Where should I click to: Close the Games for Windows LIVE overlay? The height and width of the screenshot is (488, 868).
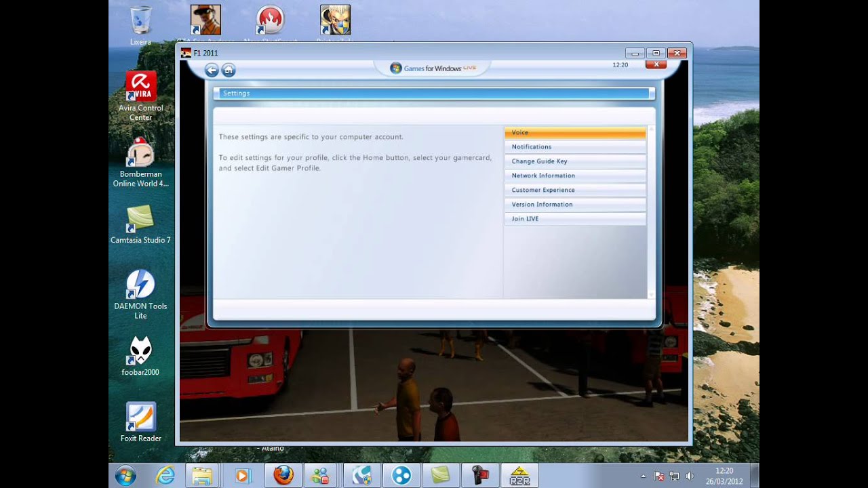(x=656, y=64)
